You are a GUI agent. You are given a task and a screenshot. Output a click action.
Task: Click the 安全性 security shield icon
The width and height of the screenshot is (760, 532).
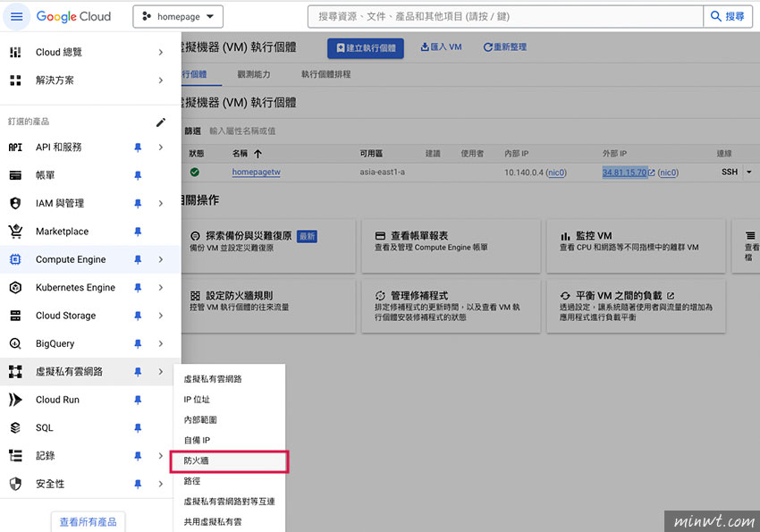15,484
